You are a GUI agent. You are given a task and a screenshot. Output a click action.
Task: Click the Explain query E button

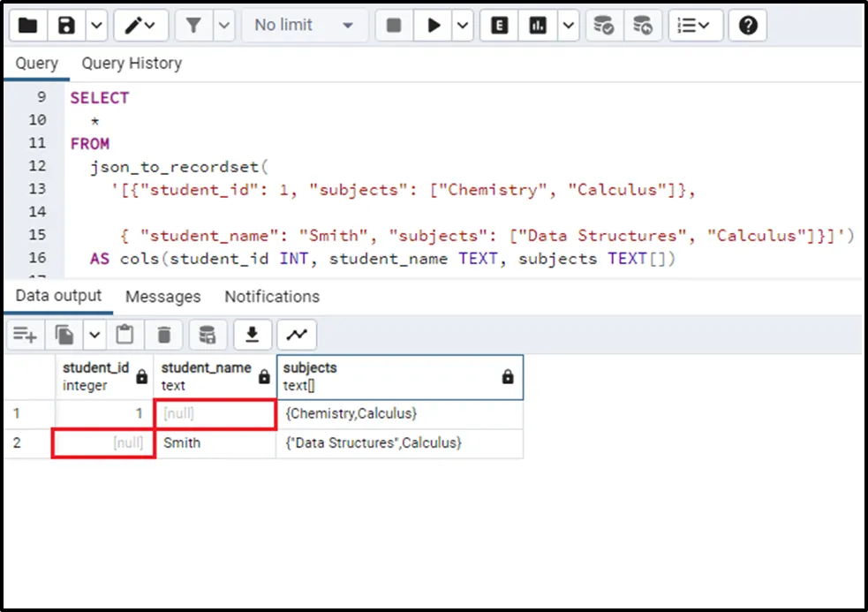point(499,26)
